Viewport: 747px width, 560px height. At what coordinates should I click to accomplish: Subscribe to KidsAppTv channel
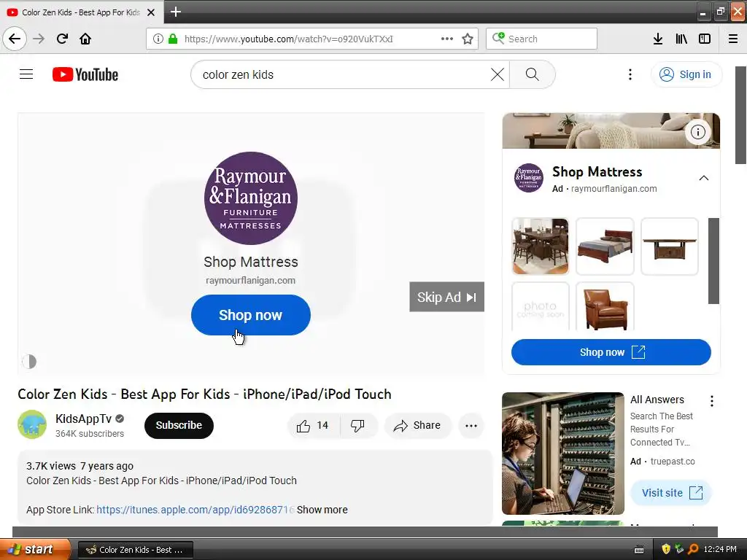coord(179,425)
